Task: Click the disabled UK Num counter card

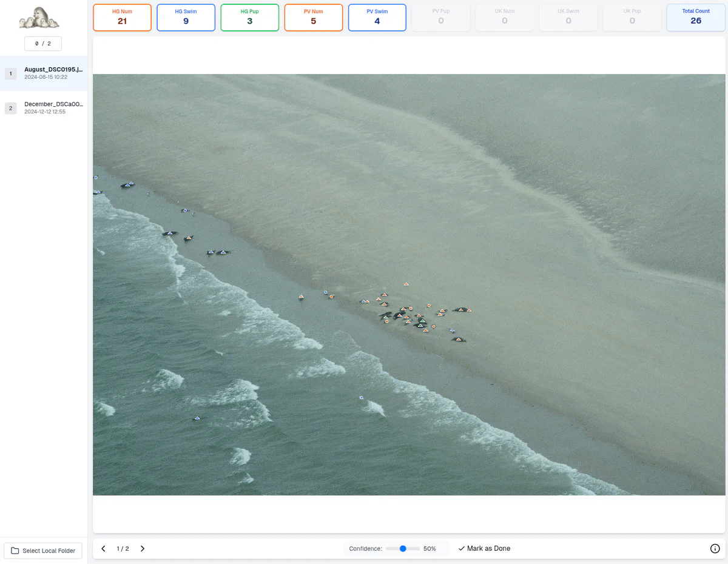Action: tap(504, 18)
